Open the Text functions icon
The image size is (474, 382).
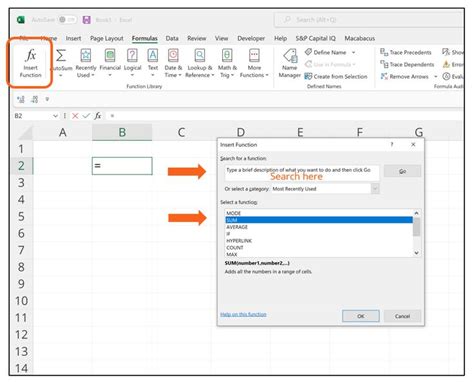tap(153, 55)
